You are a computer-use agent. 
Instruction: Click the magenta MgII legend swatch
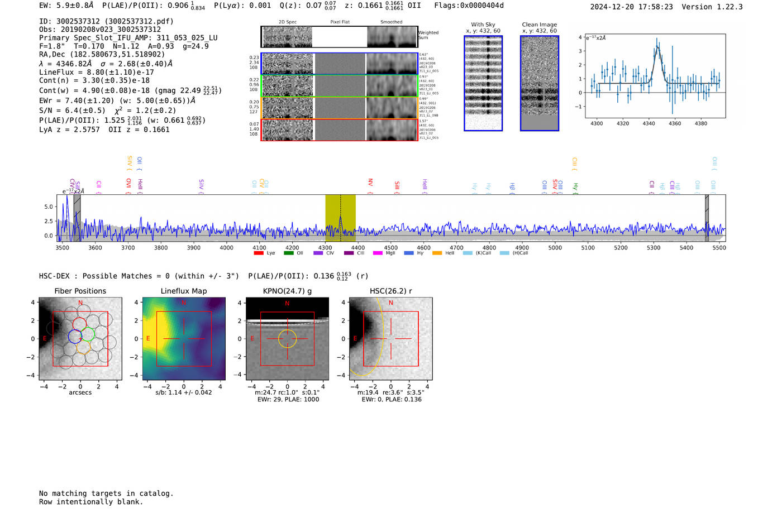pos(378,253)
